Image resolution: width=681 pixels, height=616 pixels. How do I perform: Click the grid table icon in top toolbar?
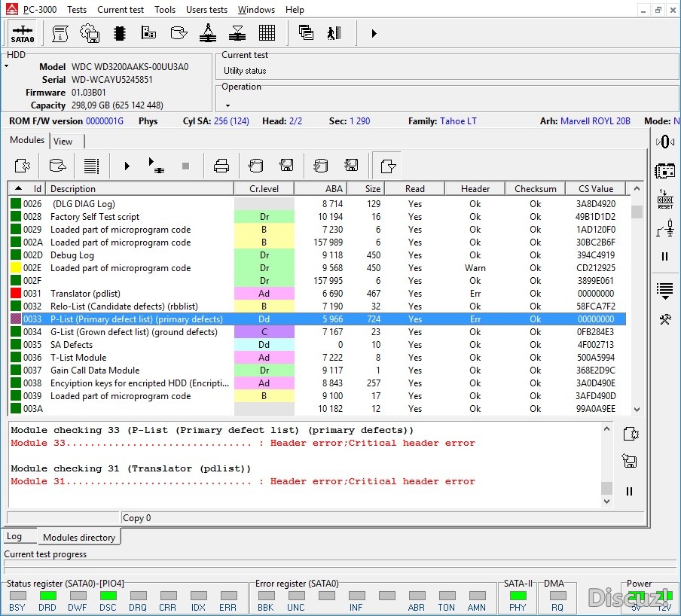[x=267, y=33]
